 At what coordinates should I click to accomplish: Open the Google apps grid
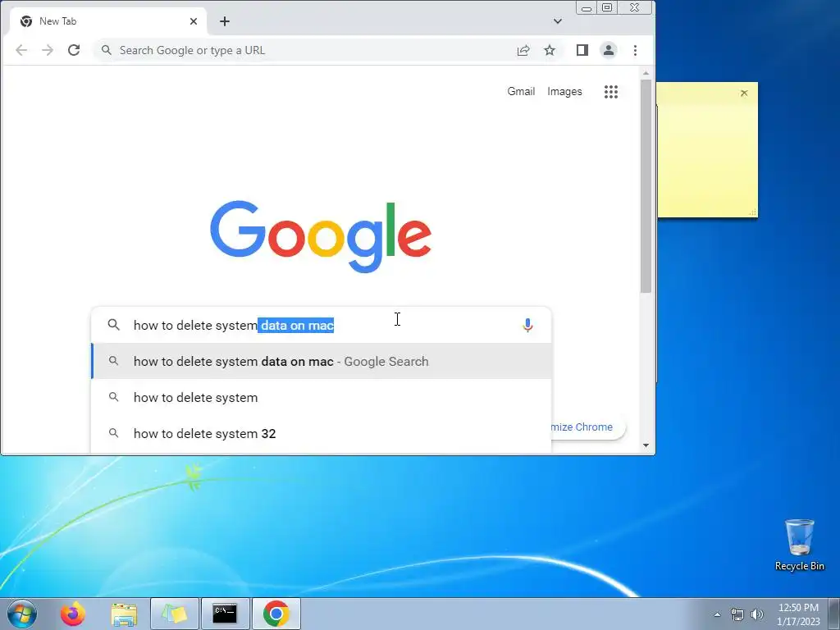point(611,92)
